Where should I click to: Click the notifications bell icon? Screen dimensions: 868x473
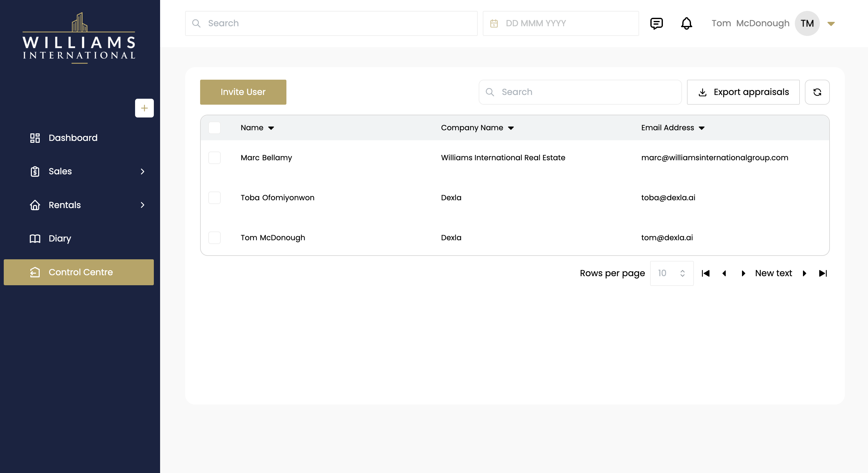tap(686, 23)
